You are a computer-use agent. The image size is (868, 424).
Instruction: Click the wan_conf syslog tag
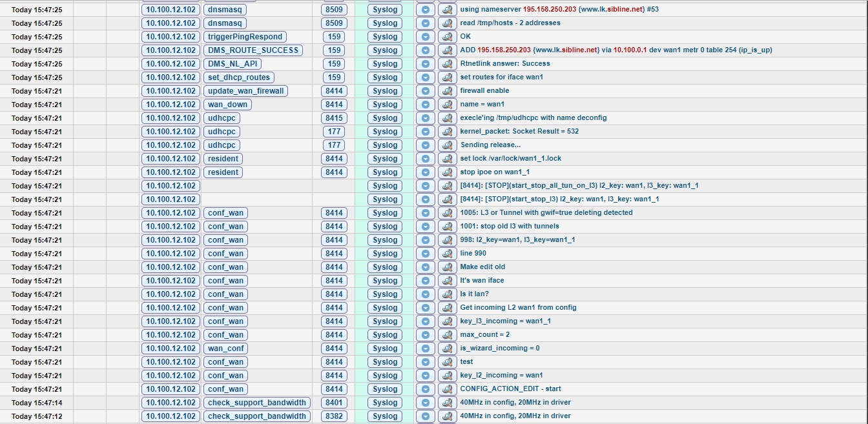[x=225, y=348]
